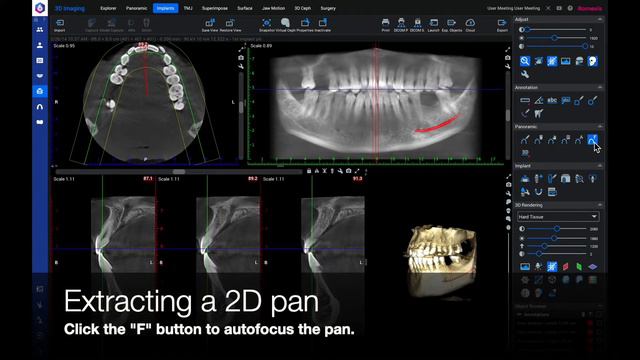Viewport: 640px width, 360px height.
Task: Click the Import toolbar button
Action: point(60,25)
